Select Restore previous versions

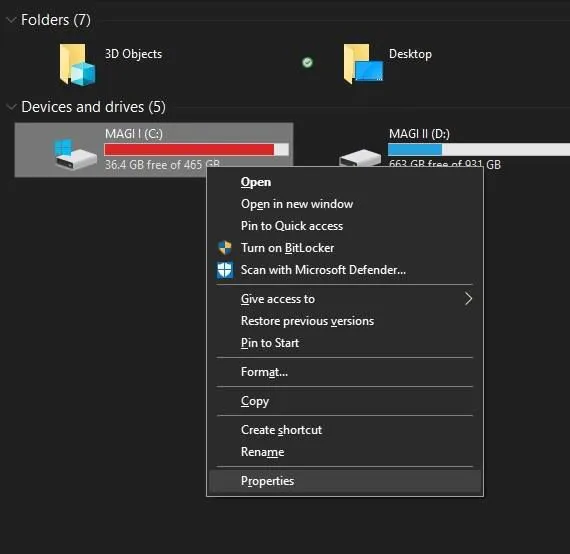click(345, 321)
